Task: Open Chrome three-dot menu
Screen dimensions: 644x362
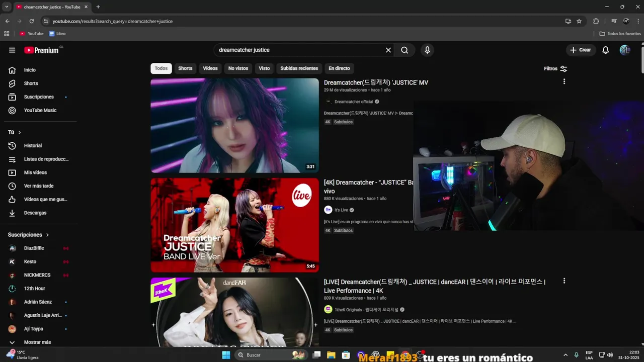Action: (637, 21)
